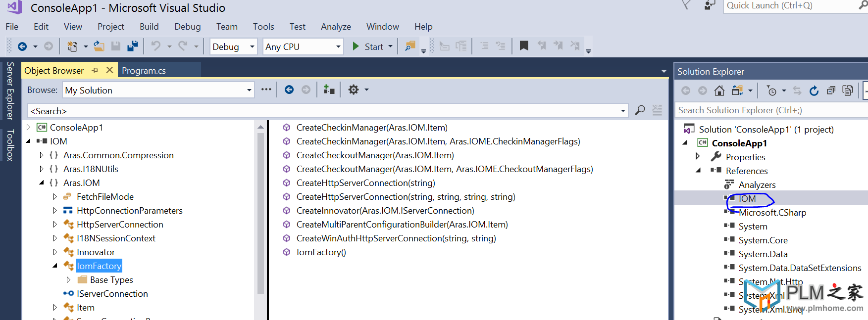Click the Save toolbar icon
The image size is (868, 320).
[116, 46]
